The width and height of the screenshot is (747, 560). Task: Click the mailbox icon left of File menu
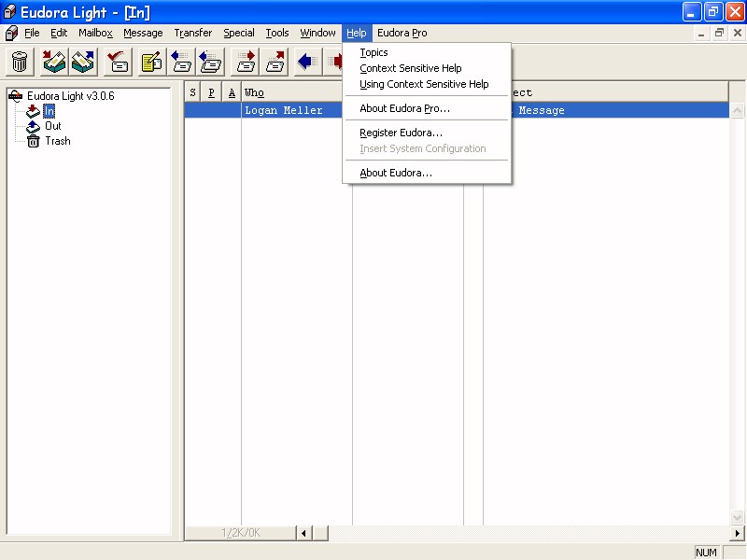pos(11,33)
